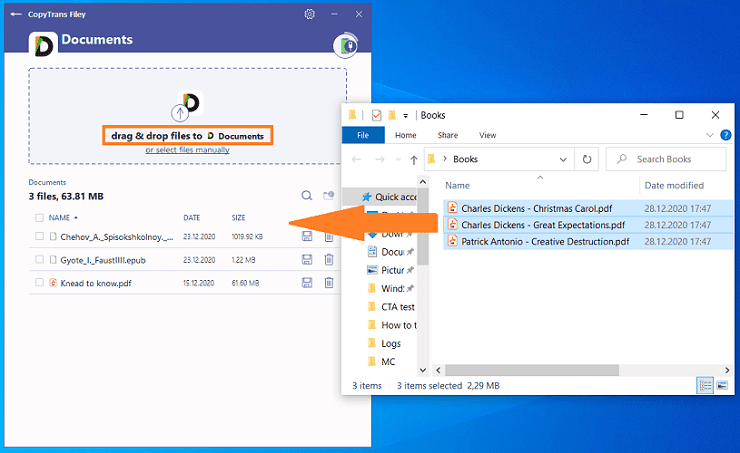Viewport: 740px width, 453px height.
Task: Expand the Explorer ribbon chevron
Action: (x=709, y=135)
